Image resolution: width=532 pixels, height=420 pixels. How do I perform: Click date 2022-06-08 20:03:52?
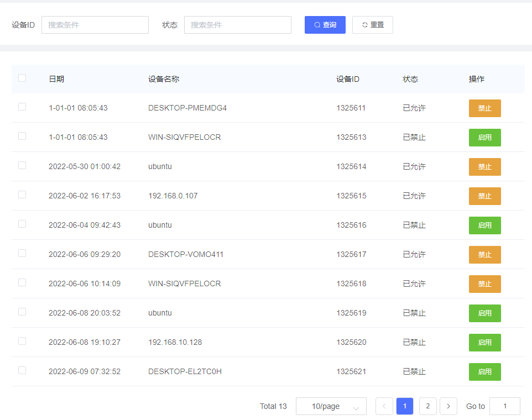[x=85, y=313]
